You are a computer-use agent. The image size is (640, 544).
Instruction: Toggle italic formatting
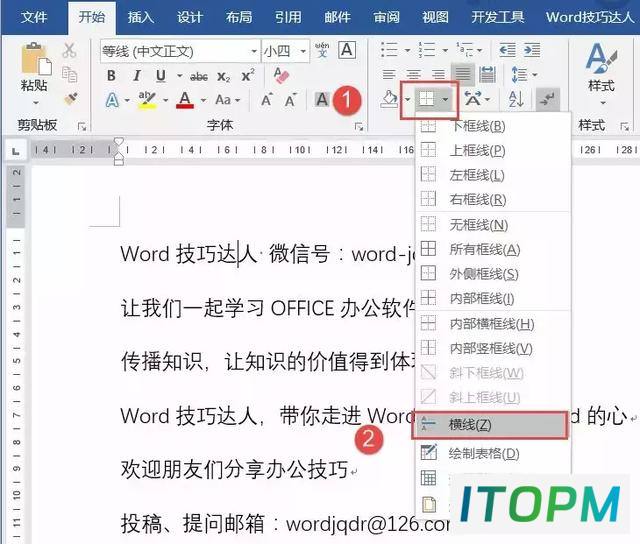[x=137, y=76]
